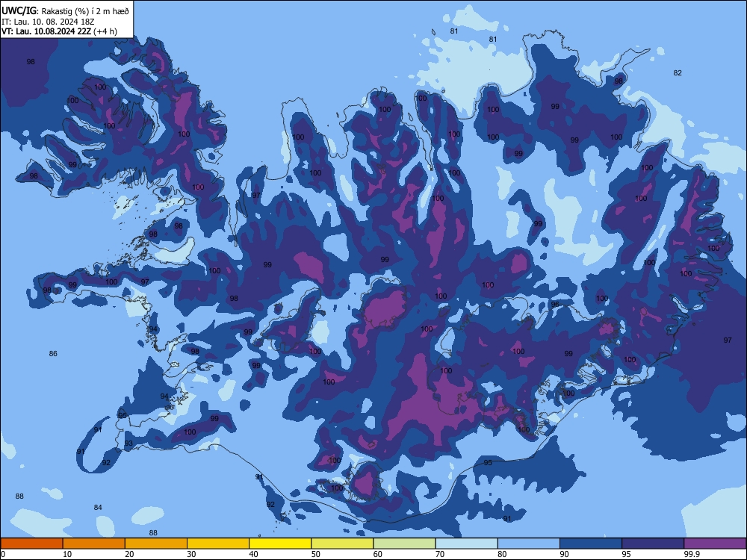Click the humidity value 82 on the map
This screenshot has height=560, width=747.
tap(678, 73)
